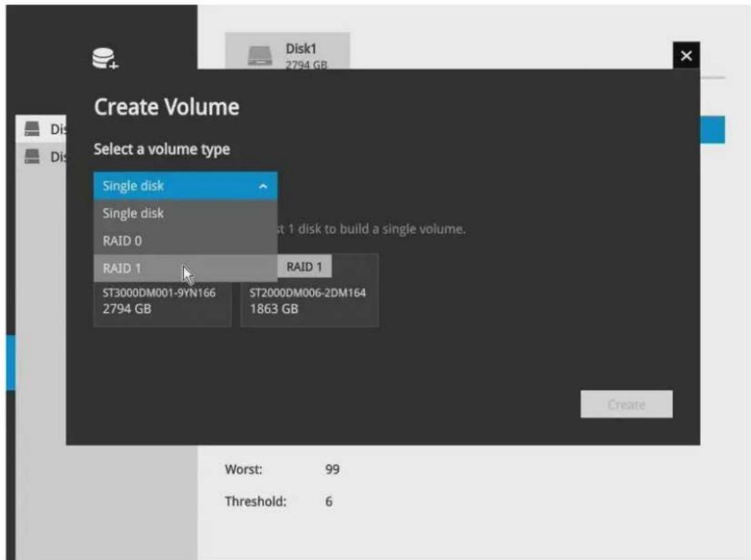Viewport: 751px width, 560px height.
Task: Click the create volume database icon
Action: point(105,58)
